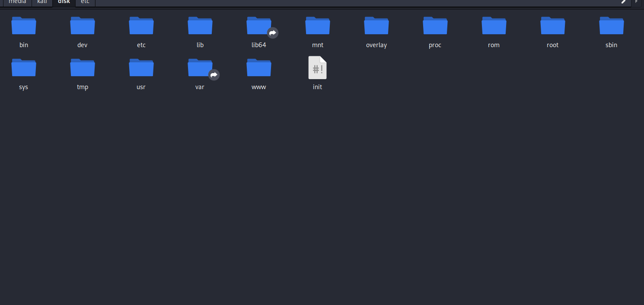
Task: Open the www folder
Action: (259, 67)
